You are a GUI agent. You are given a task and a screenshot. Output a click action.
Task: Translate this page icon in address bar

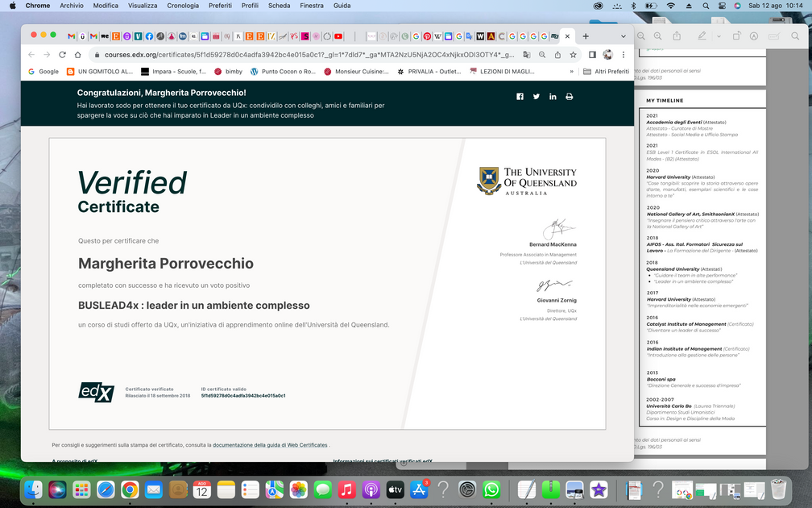click(527, 55)
